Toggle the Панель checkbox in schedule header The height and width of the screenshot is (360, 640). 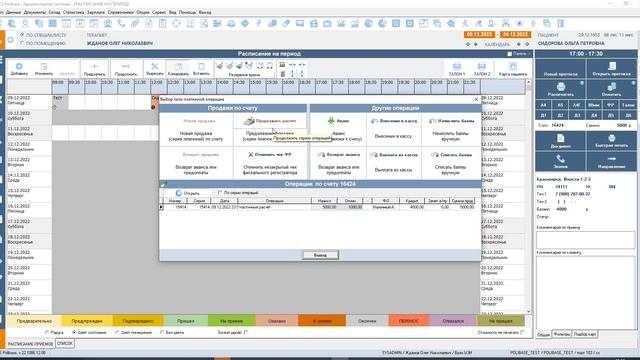(509, 54)
